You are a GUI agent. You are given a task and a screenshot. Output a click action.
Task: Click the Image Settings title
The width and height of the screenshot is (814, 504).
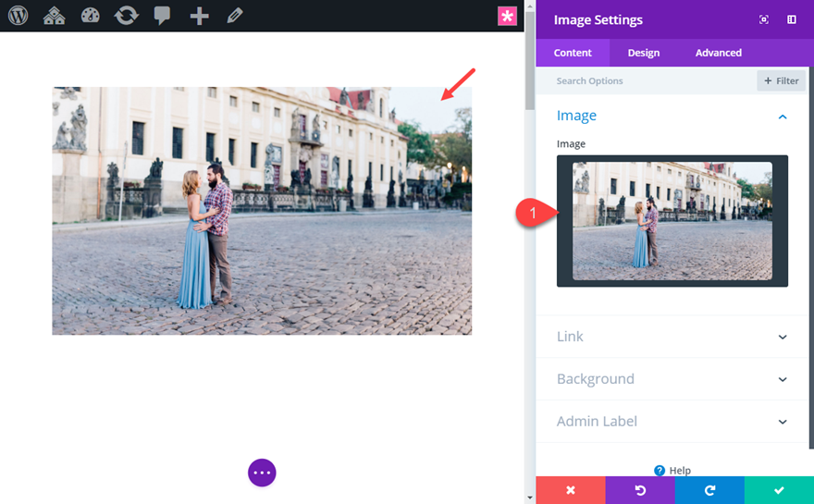point(598,19)
